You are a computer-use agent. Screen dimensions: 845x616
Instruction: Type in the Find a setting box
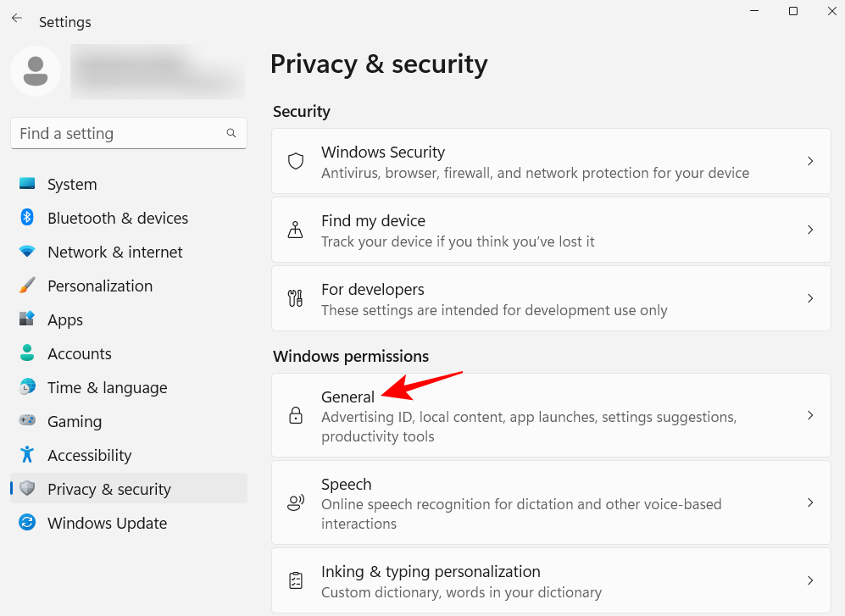click(x=119, y=133)
